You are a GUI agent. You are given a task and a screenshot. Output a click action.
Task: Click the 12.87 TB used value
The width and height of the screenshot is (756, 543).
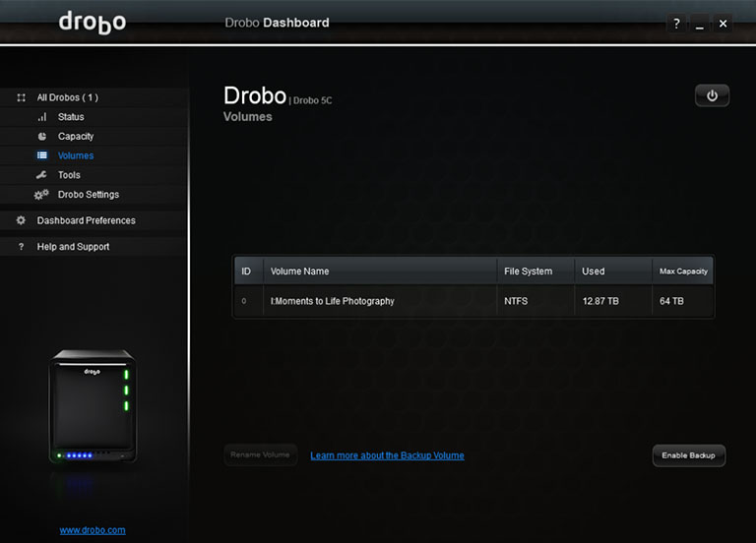tap(600, 301)
